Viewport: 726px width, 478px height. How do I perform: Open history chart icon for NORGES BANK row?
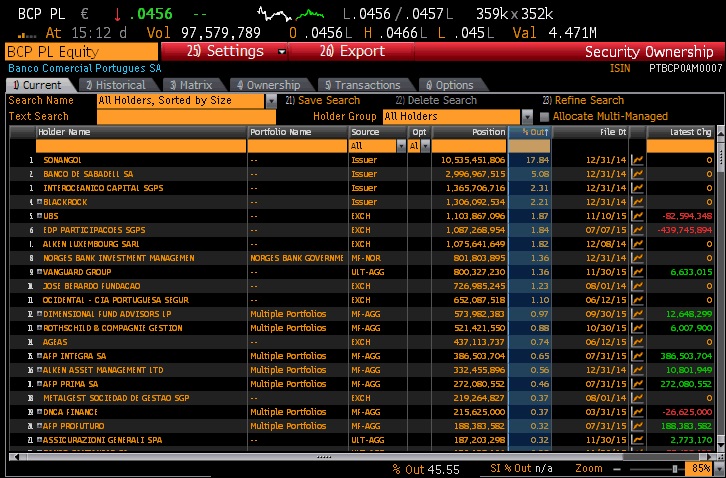pos(638,258)
